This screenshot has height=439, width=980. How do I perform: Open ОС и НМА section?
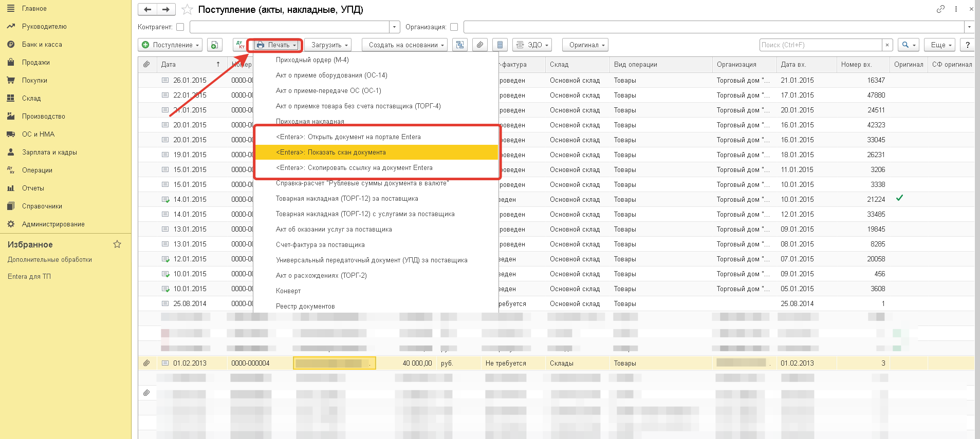(x=38, y=134)
